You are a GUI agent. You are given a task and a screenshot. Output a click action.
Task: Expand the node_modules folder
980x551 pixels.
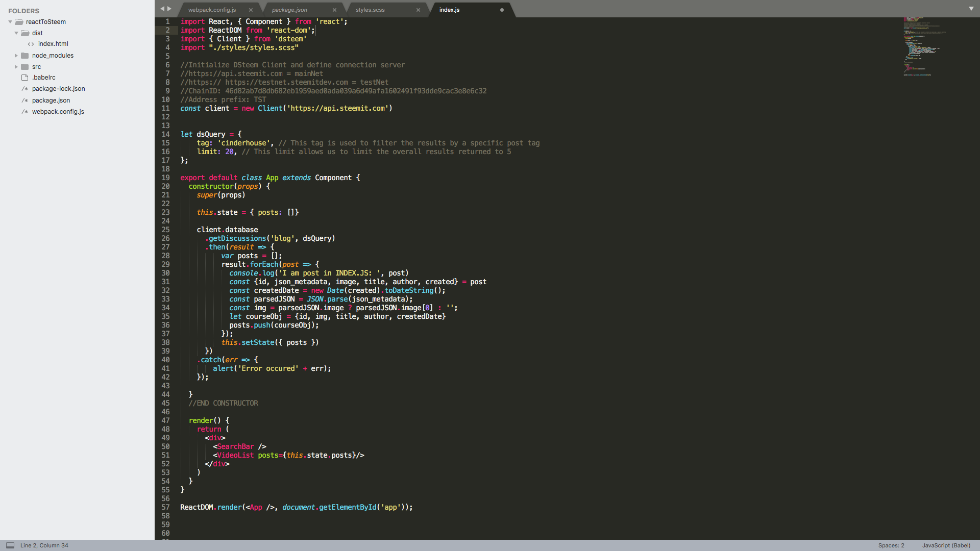coord(16,56)
